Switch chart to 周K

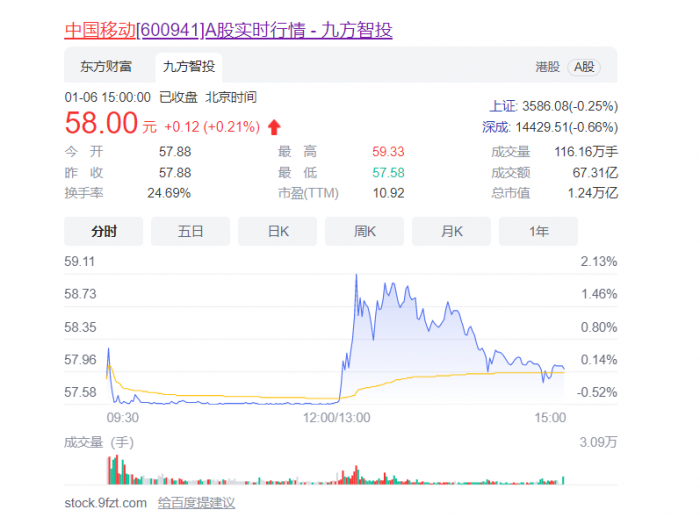pyautogui.click(x=364, y=231)
